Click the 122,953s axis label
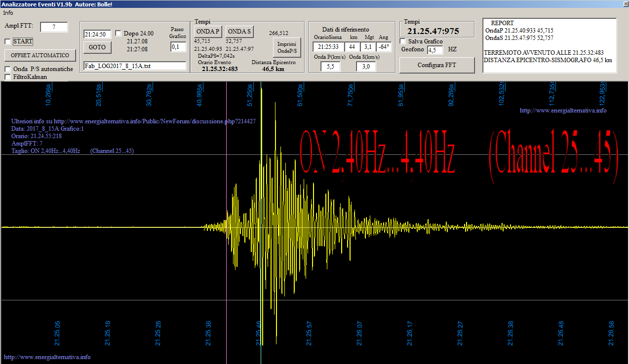629x364 pixels. point(602,94)
